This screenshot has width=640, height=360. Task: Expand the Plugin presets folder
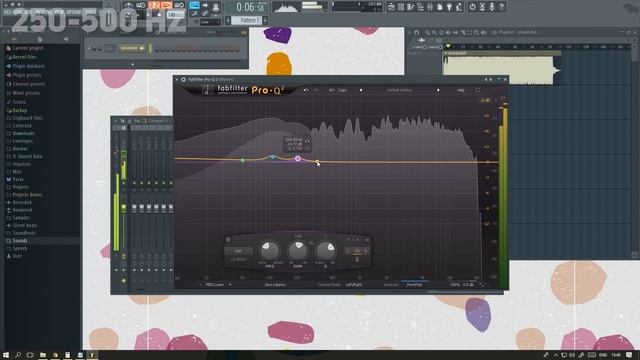(24, 75)
